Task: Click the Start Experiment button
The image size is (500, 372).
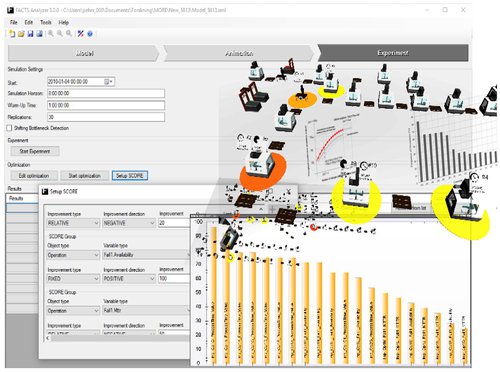Action: tap(35, 151)
